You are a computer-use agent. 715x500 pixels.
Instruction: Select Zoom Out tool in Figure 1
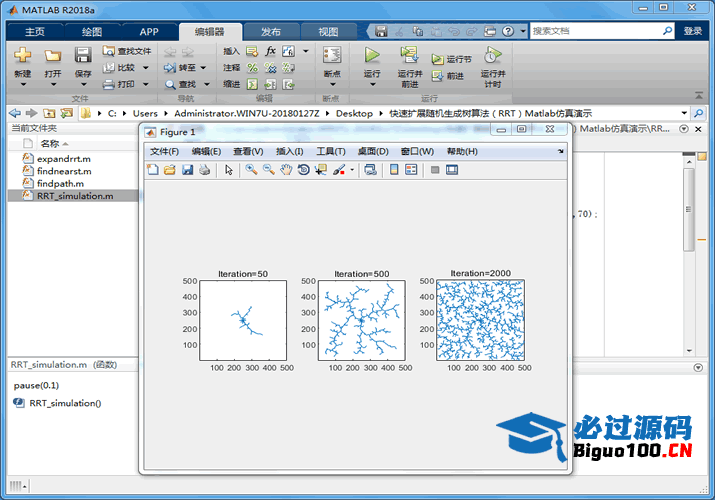269,170
